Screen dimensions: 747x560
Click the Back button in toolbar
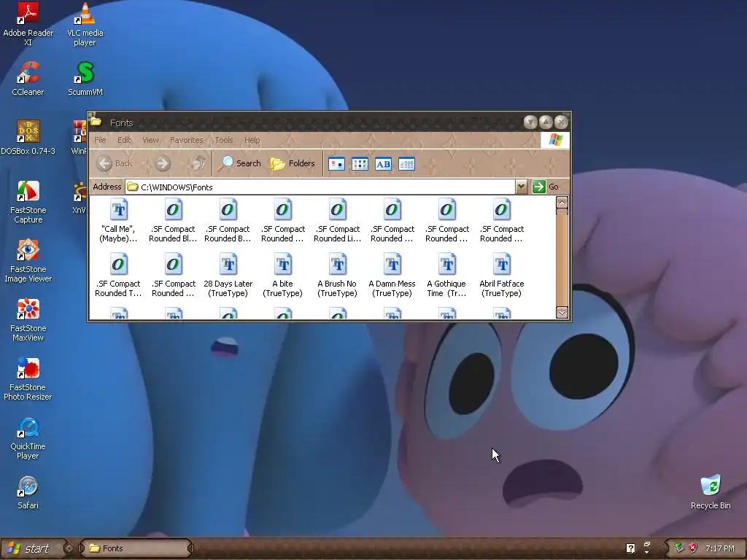[115, 163]
